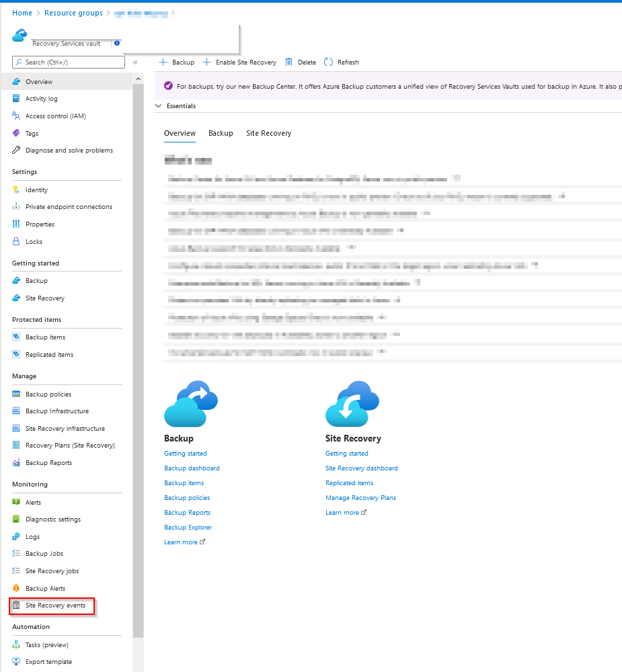Click the sidebar vertical scrollbar

point(138,360)
